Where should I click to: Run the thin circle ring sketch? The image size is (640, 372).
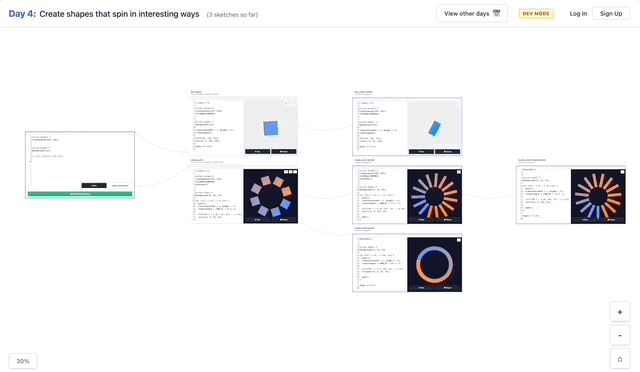tap(421, 288)
